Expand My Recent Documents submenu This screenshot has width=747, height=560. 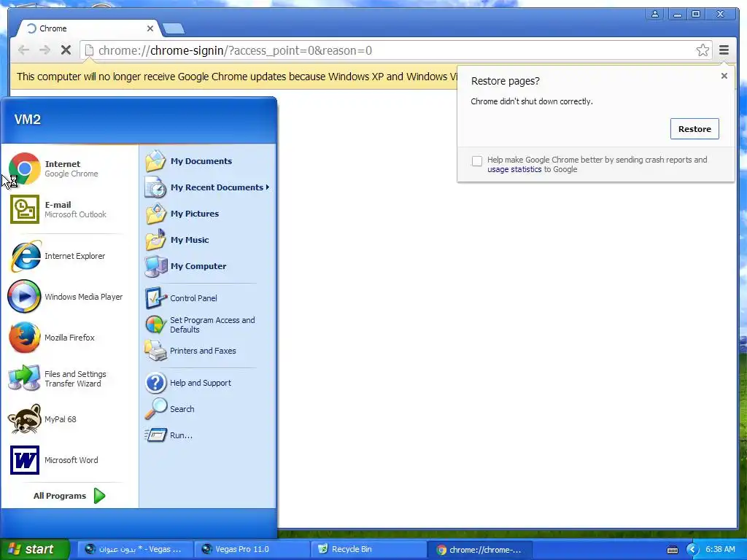point(208,187)
